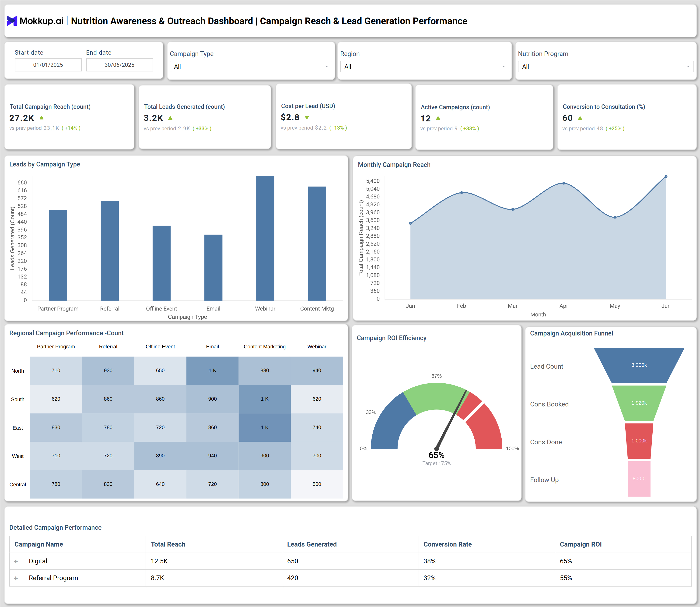Open the Nutrition Program dropdown

click(x=605, y=66)
